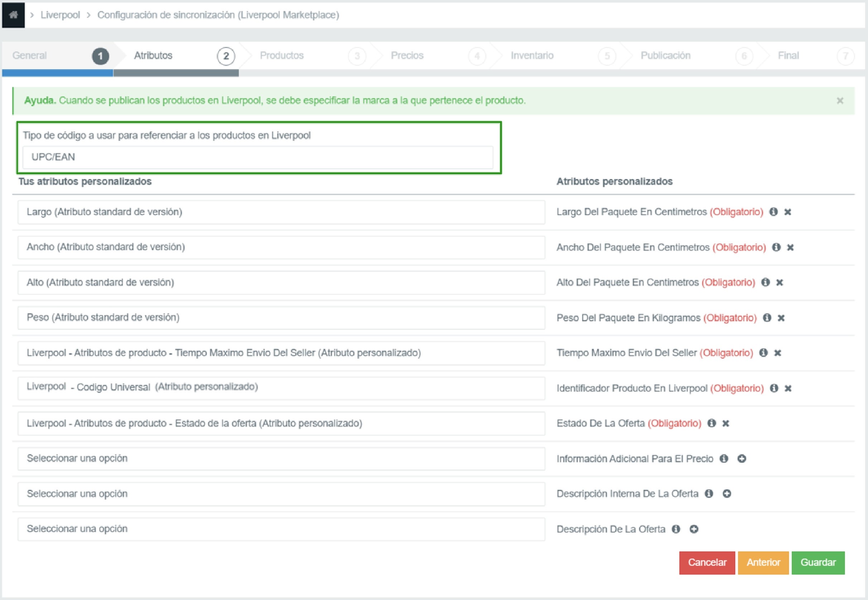Add the Descripción De La Oferta attribute
Image resolution: width=868 pixels, height=600 pixels.
[694, 529]
